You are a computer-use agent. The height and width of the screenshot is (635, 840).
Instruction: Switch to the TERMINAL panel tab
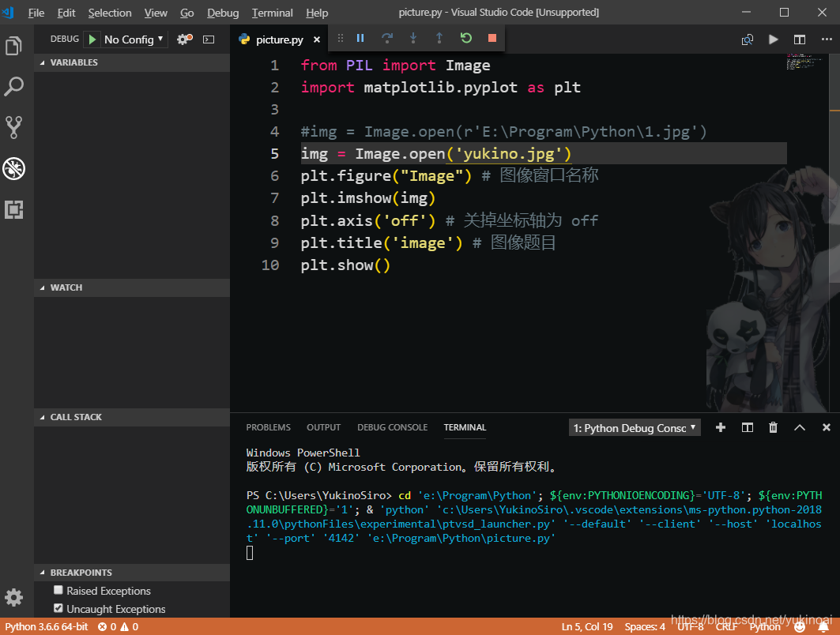point(465,427)
